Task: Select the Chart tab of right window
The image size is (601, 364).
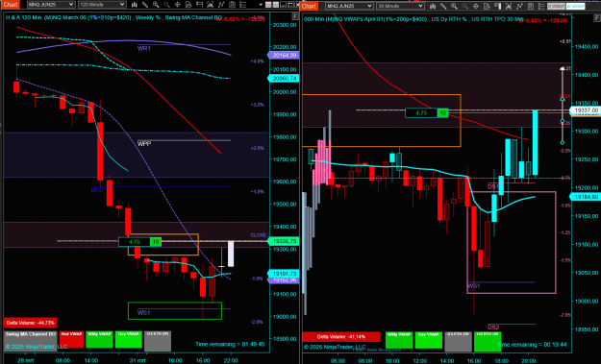Action: [x=309, y=6]
